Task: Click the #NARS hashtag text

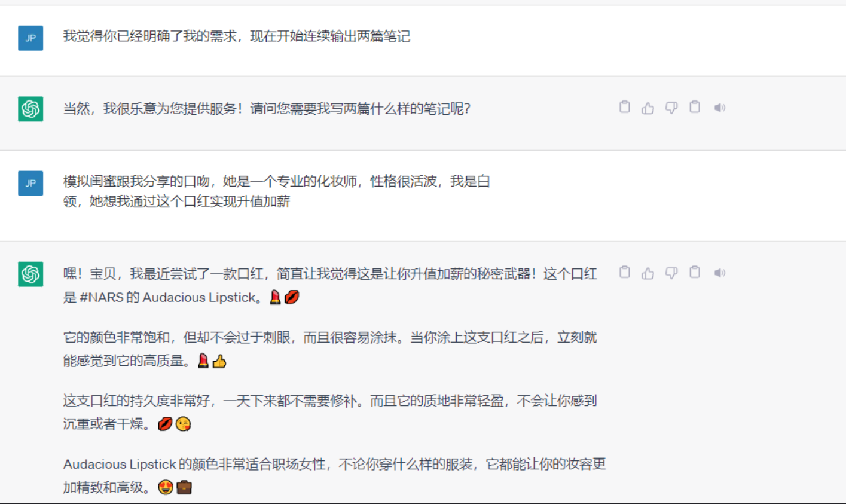Action: point(102,297)
